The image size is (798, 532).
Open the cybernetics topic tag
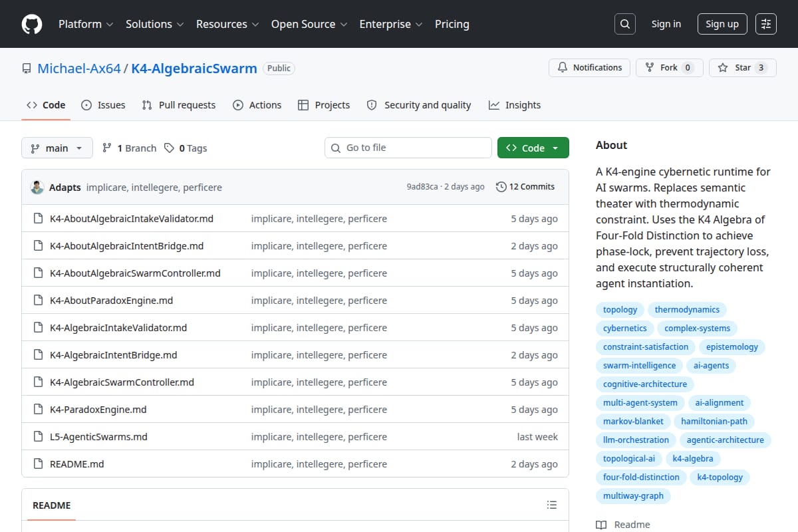(x=625, y=328)
